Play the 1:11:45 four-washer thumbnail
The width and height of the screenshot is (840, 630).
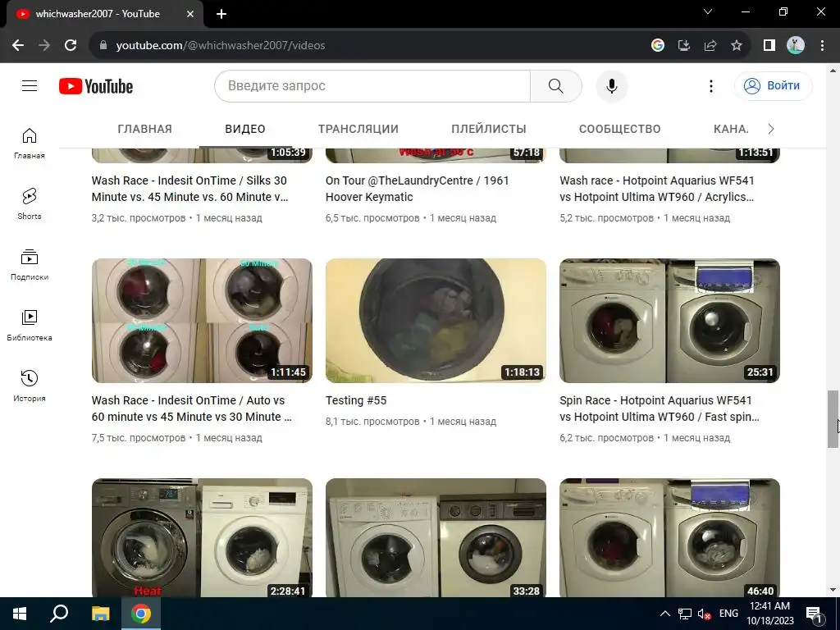(202, 321)
